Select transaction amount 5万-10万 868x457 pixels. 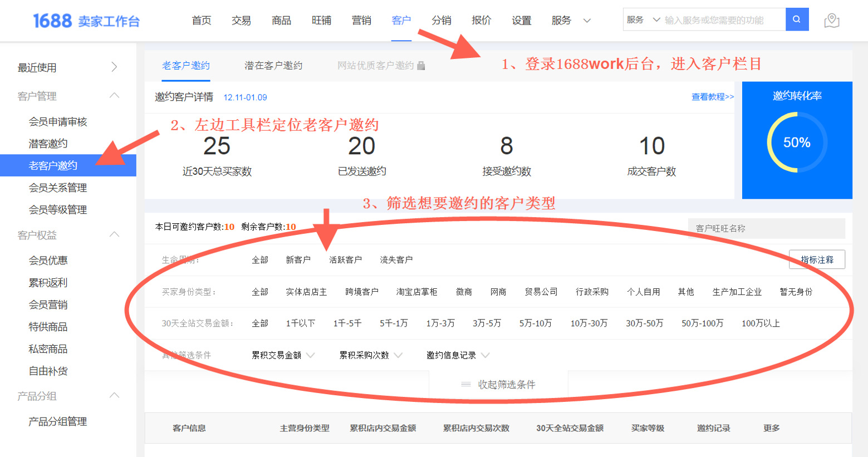536,323
